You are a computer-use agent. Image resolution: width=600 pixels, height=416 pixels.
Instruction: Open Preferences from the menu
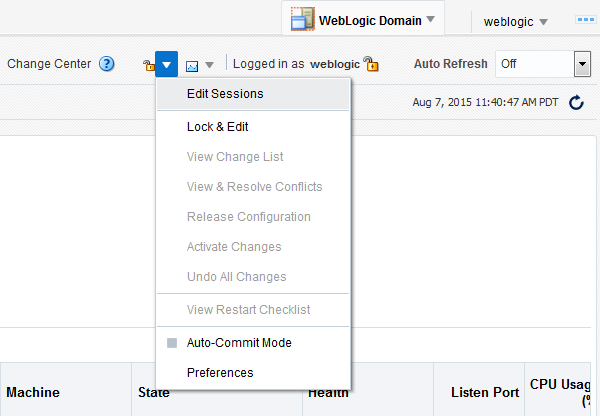click(x=220, y=372)
